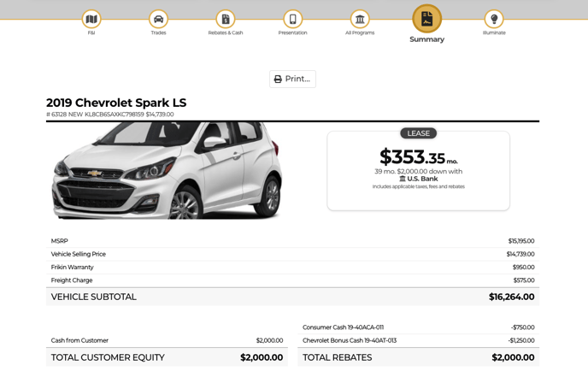Select the total customer equity $2,000.00
Image resolution: width=588 pixels, height=377 pixels.
pyautogui.click(x=262, y=357)
